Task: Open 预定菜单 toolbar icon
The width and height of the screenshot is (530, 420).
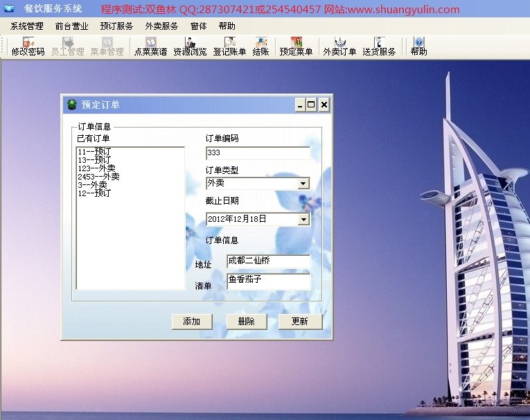Action: coord(296,46)
